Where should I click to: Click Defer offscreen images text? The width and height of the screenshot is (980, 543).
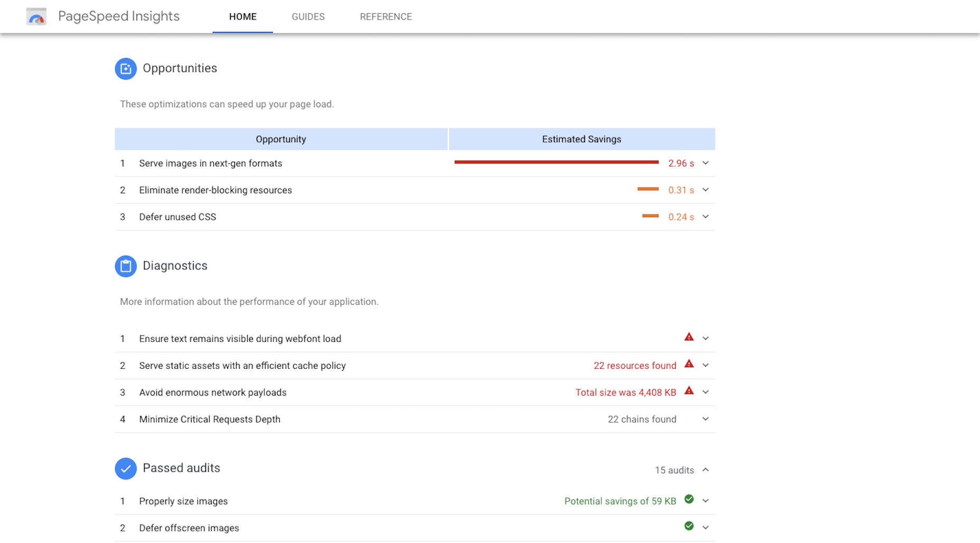[189, 528]
